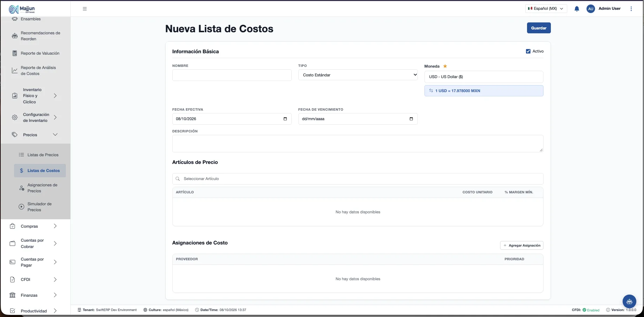Open the Tipo dropdown Costo Estándar

pyautogui.click(x=358, y=75)
